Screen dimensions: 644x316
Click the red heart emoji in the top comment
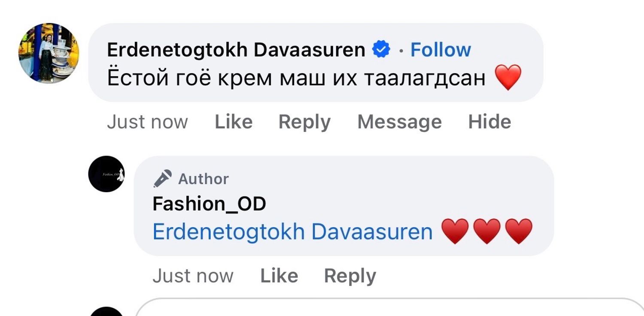point(508,77)
